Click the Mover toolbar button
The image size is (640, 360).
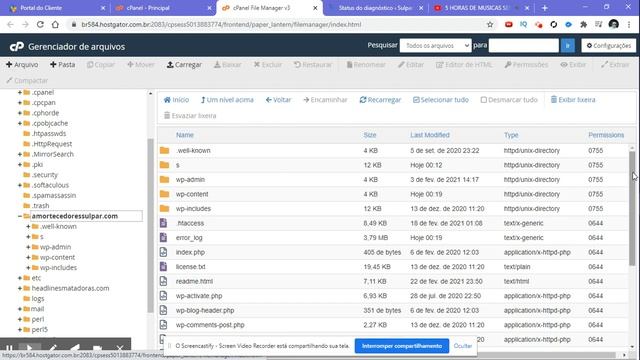140,64
